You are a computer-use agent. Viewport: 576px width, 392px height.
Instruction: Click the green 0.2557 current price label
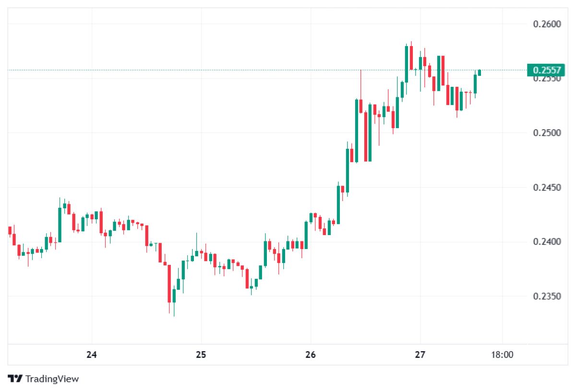point(546,70)
